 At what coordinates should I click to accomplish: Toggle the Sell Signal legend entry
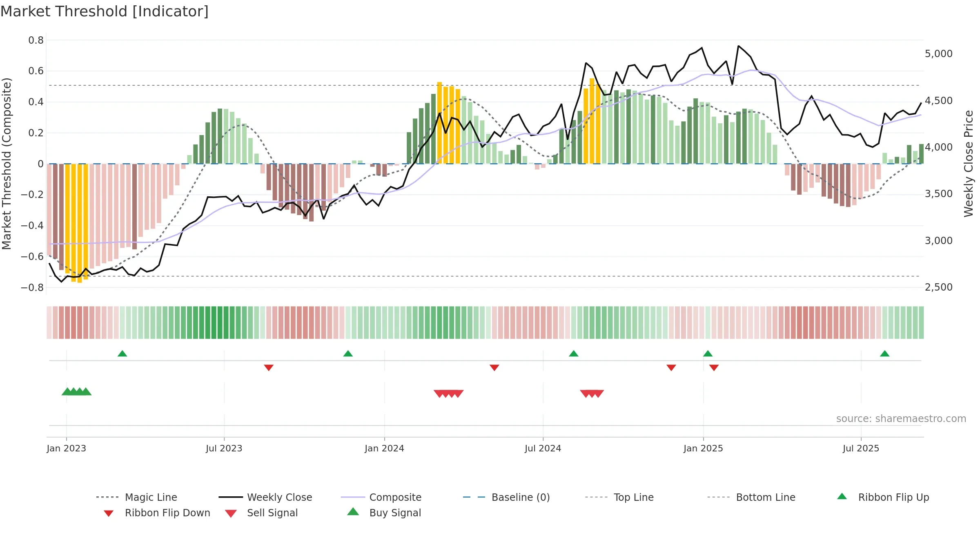(x=261, y=513)
